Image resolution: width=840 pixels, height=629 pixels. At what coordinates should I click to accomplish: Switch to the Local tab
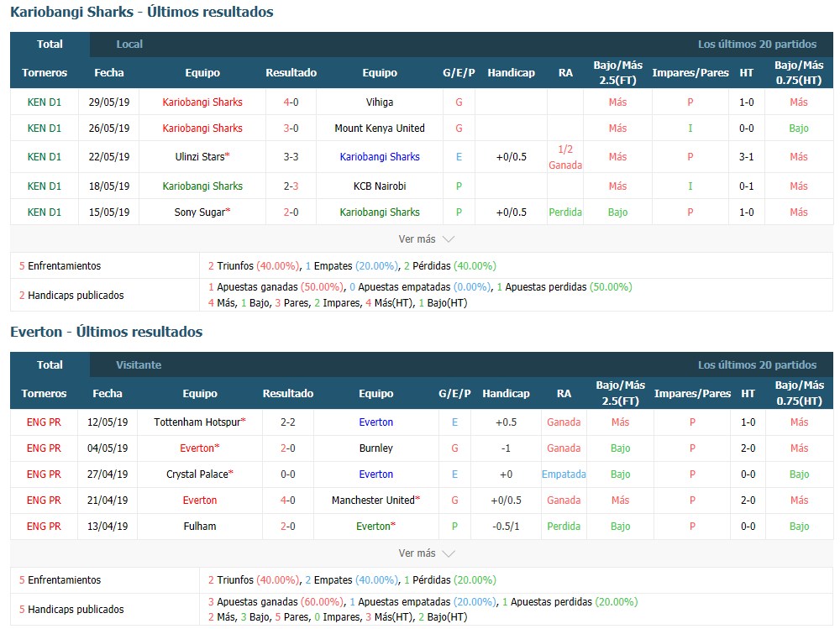pyautogui.click(x=129, y=45)
